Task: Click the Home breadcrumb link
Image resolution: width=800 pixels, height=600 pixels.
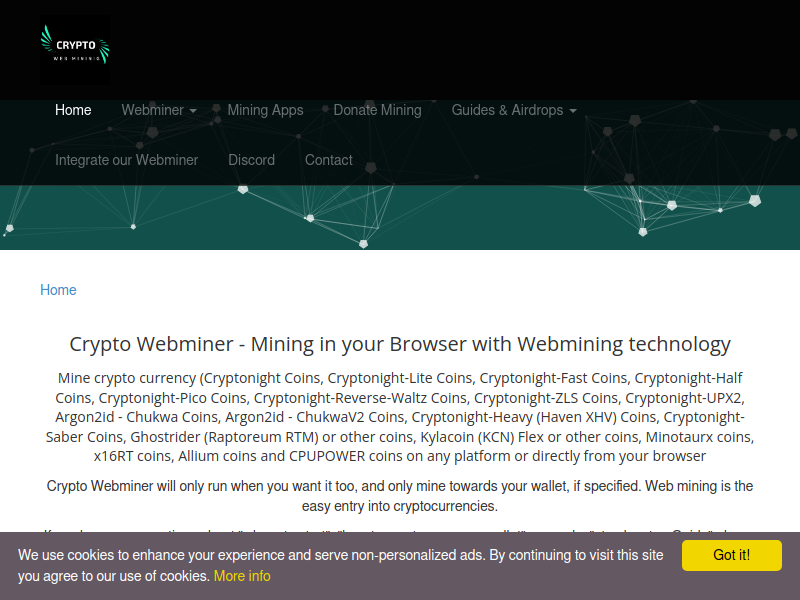Action: 58,290
